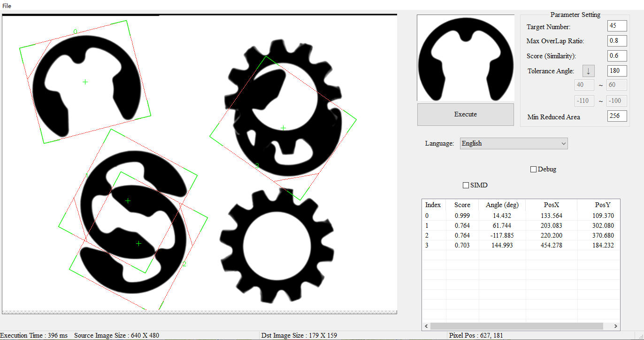Click the PosY value 184.232
Image resolution: width=644 pixels, height=340 pixels.
tap(603, 245)
